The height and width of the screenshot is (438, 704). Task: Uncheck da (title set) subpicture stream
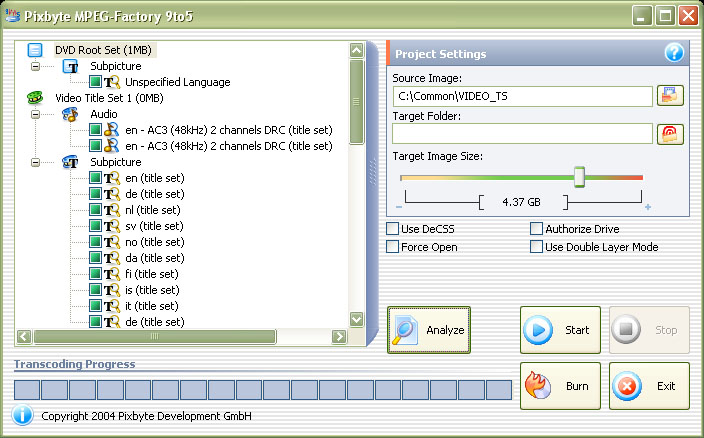(95, 258)
